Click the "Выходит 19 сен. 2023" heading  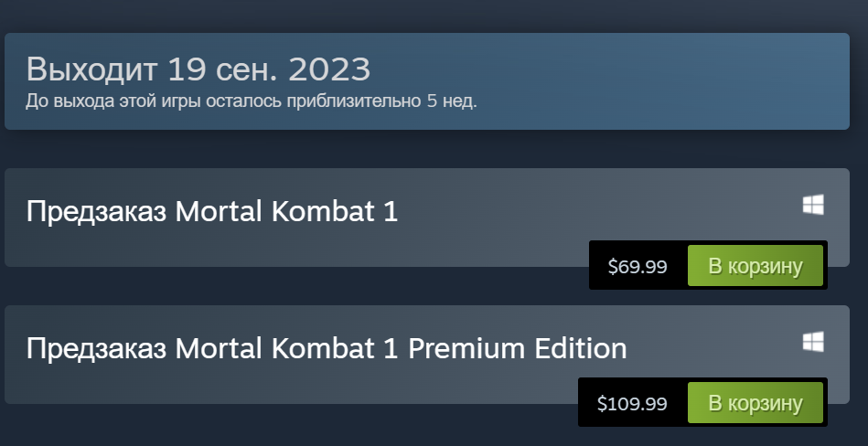[198, 69]
